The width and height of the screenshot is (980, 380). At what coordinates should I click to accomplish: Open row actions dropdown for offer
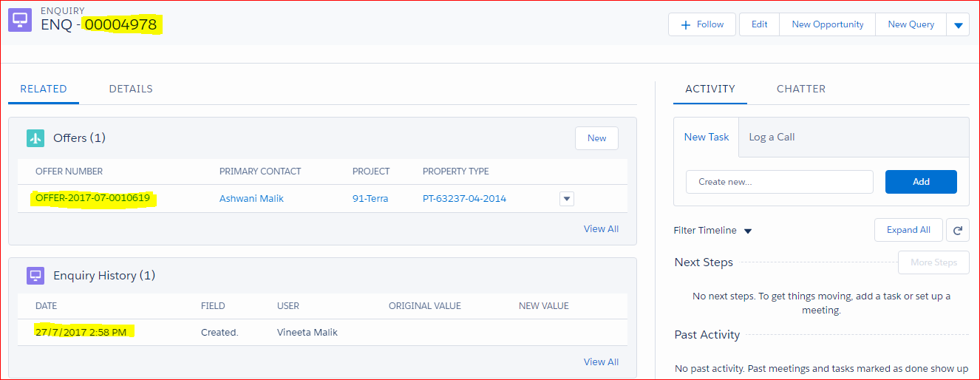pos(566,198)
